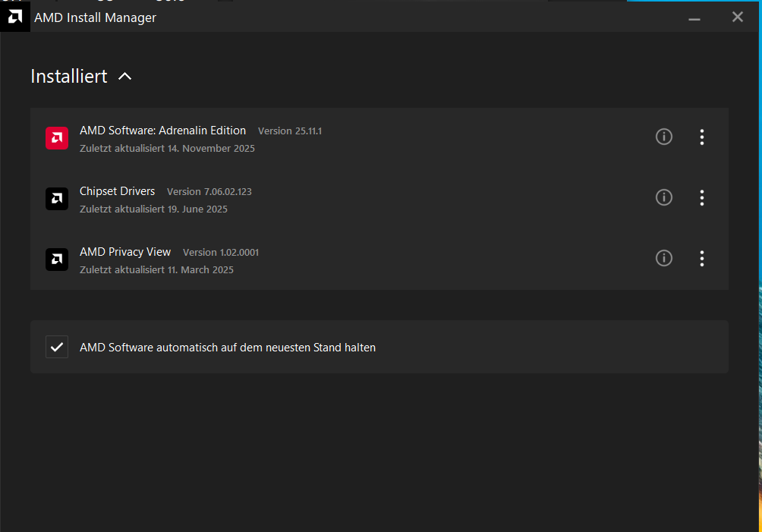Screen dimensions: 762x532
Task: Click the Version 1.02.0001 label
Action: (221, 252)
